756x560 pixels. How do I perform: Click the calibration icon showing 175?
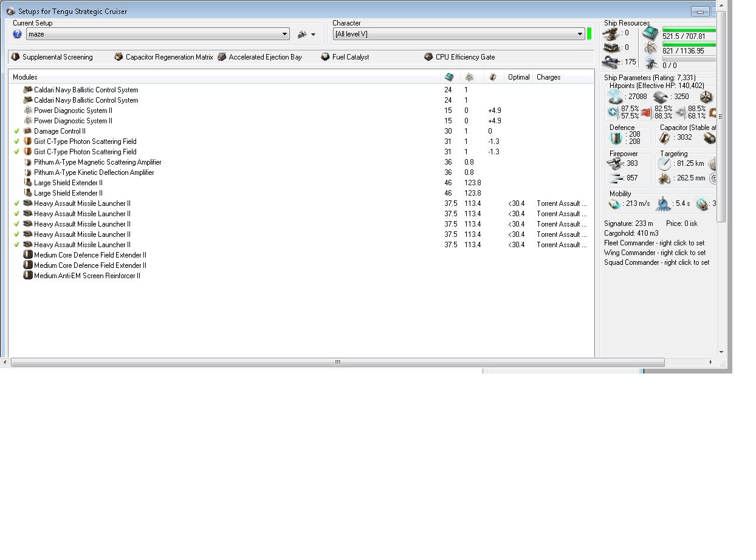[x=611, y=62]
